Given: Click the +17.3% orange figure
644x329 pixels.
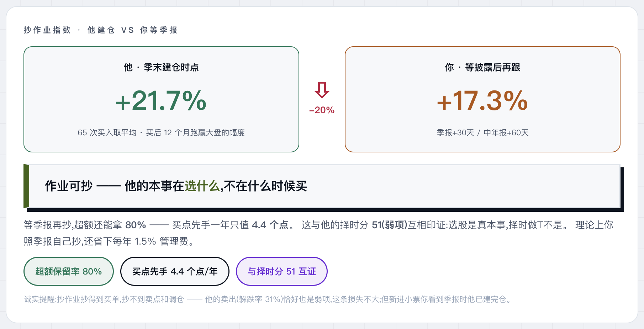Looking at the screenshot, I should coord(482,101).
